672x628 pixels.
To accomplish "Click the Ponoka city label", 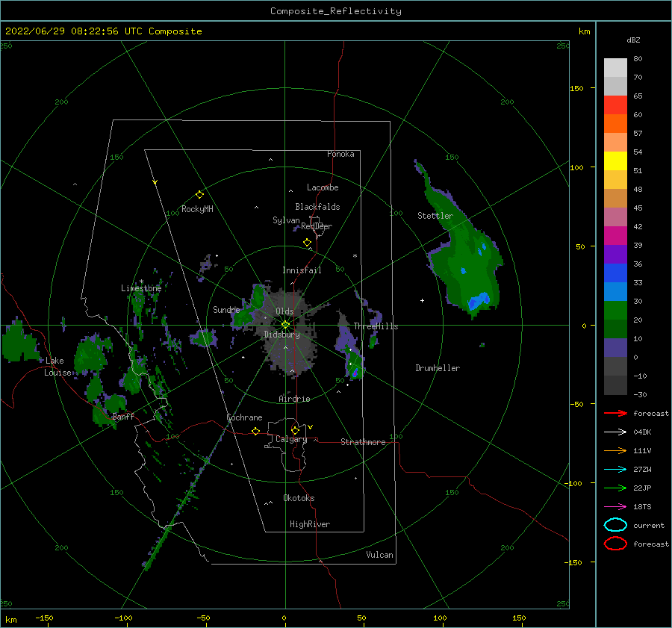I will coord(340,154).
